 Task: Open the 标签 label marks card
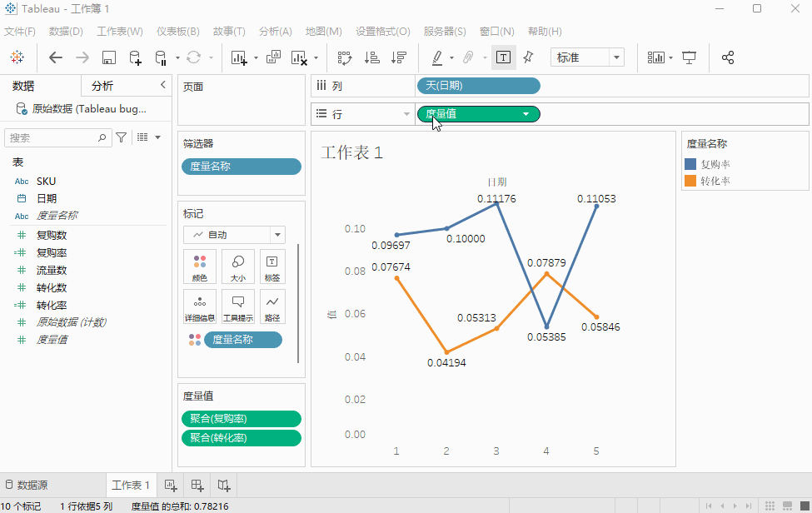[x=272, y=267]
